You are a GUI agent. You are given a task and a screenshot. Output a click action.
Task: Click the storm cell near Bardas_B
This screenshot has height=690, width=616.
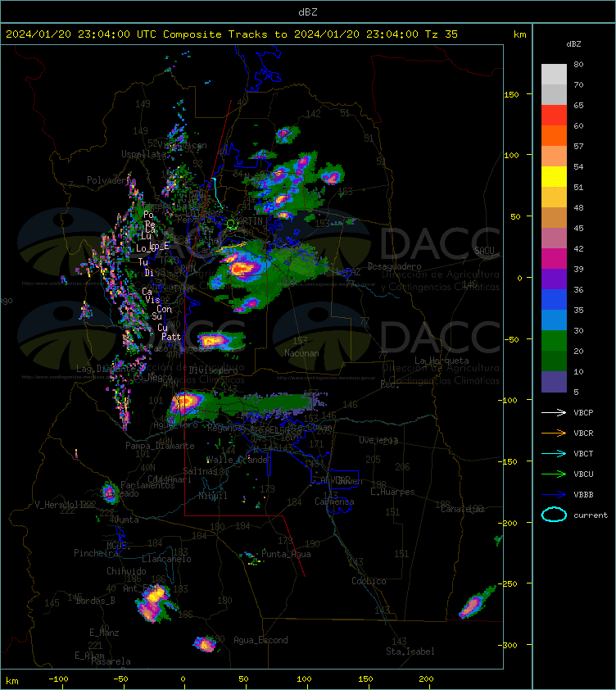(154, 604)
